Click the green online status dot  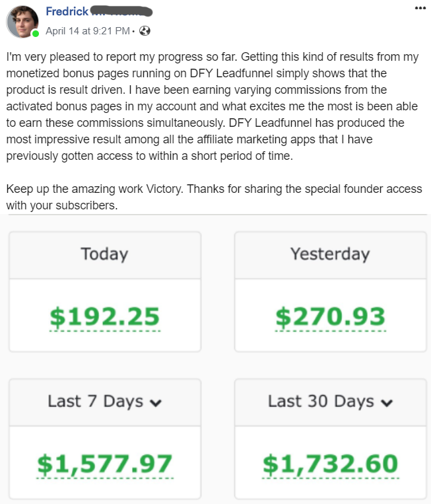(36, 33)
